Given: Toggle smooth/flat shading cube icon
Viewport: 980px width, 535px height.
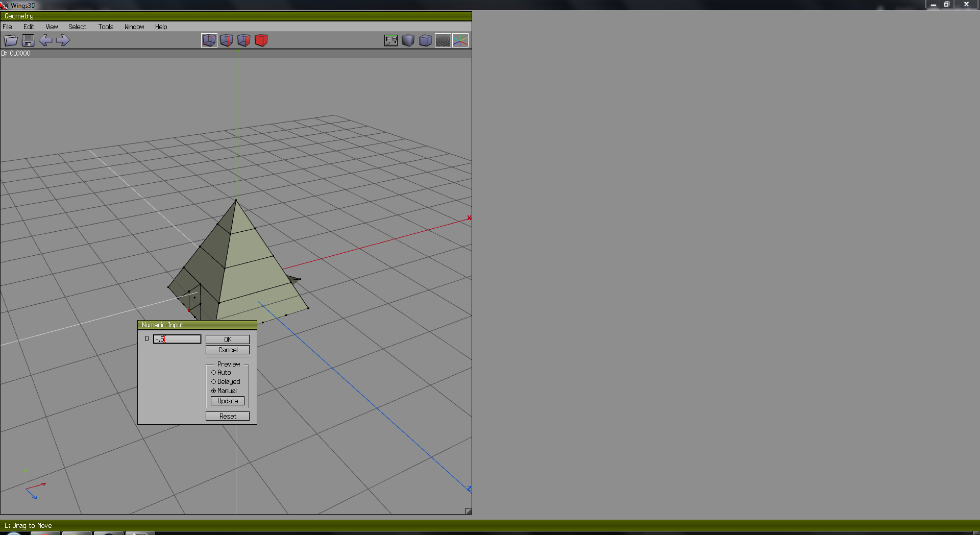Looking at the screenshot, I should pos(408,41).
